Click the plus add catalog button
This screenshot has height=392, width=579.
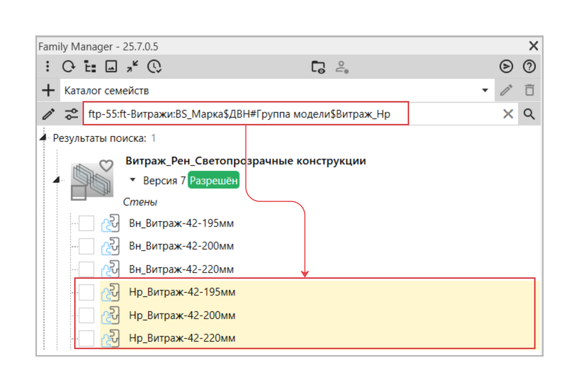(x=48, y=90)
